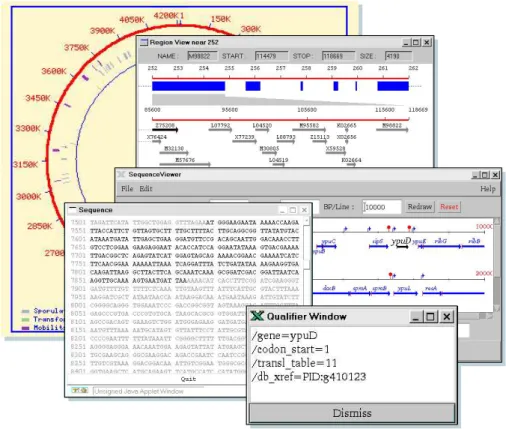Click the resA gene arrow
This screenshot has width=506, height=429.
tap(432, 293)
